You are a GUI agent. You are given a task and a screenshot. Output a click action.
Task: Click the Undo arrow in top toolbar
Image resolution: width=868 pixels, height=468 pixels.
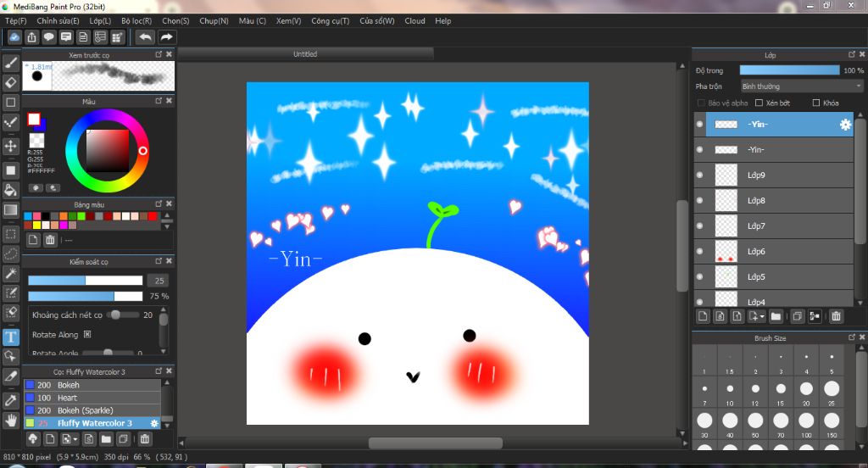tap(145, 37)
